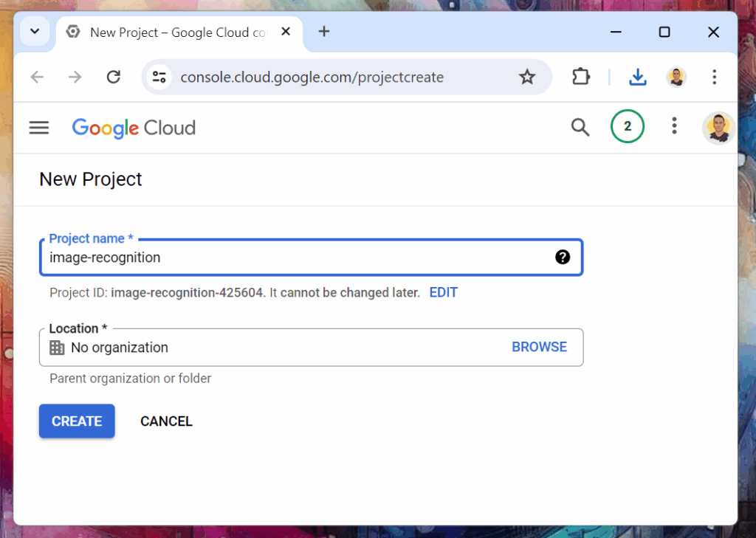Open Chrome downloads icon
Viewport: 756px width, 538px height.
(x=638, y=77)
